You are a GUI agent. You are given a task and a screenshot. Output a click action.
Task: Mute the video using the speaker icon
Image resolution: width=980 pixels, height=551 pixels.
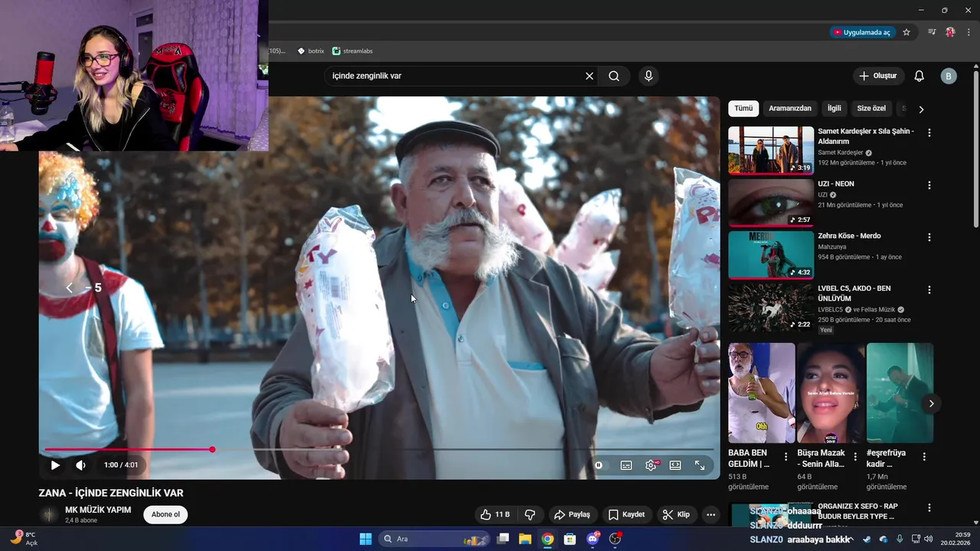pos(80,465)
